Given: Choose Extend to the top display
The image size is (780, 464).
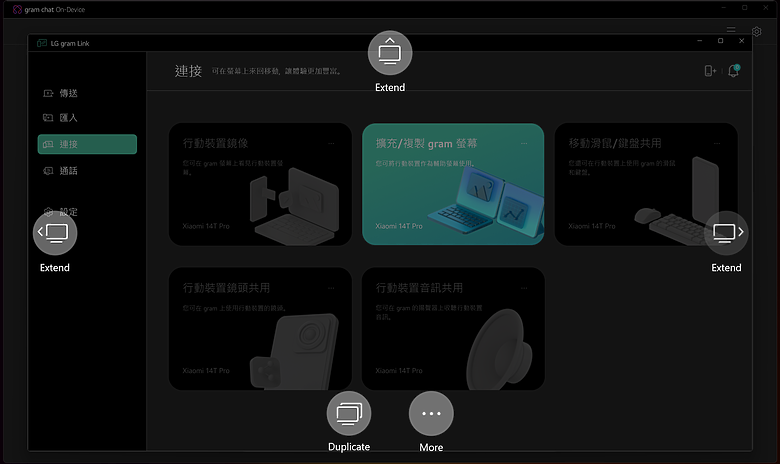Looking at the screenshot, I should click(x=390, y=53).
